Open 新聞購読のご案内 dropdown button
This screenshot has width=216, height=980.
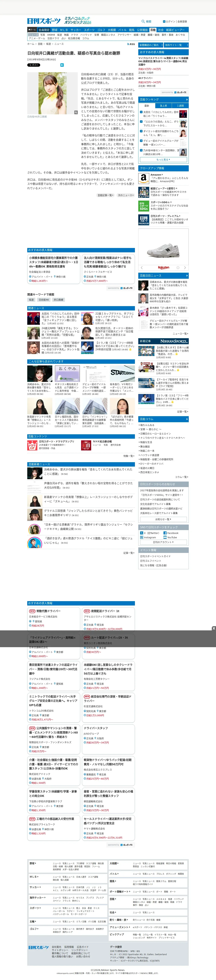(150, 45)
